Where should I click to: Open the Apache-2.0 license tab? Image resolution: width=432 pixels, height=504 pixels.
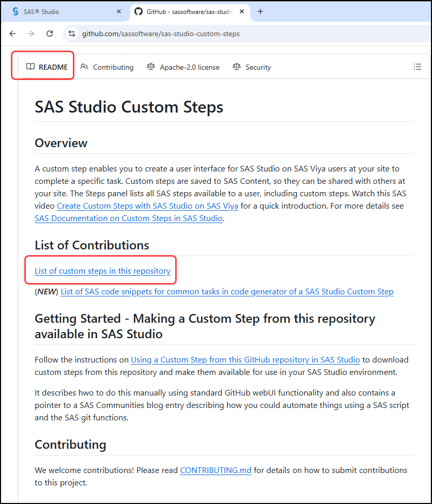coord(183,67)
